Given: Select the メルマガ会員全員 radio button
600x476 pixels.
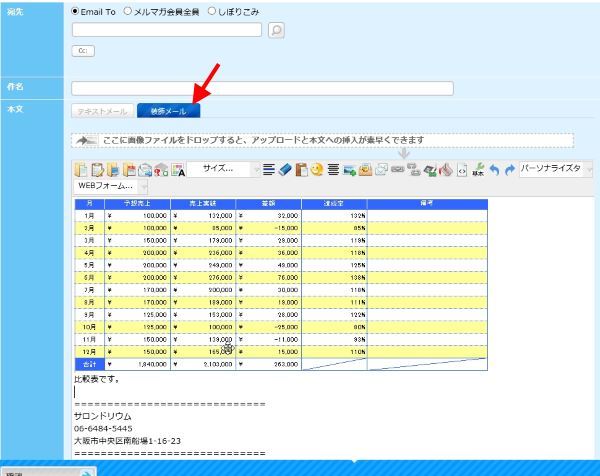Looking at the screenshot, I should [x=128, y=11].
